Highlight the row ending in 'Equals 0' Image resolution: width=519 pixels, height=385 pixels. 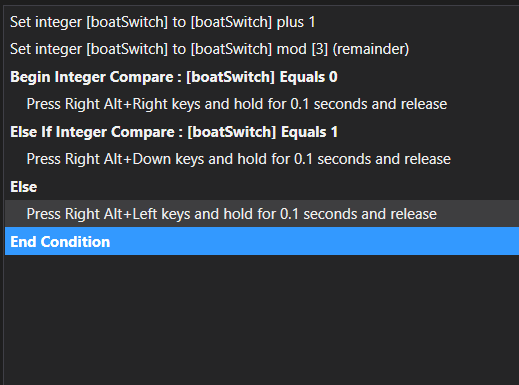tap(262, 77)
